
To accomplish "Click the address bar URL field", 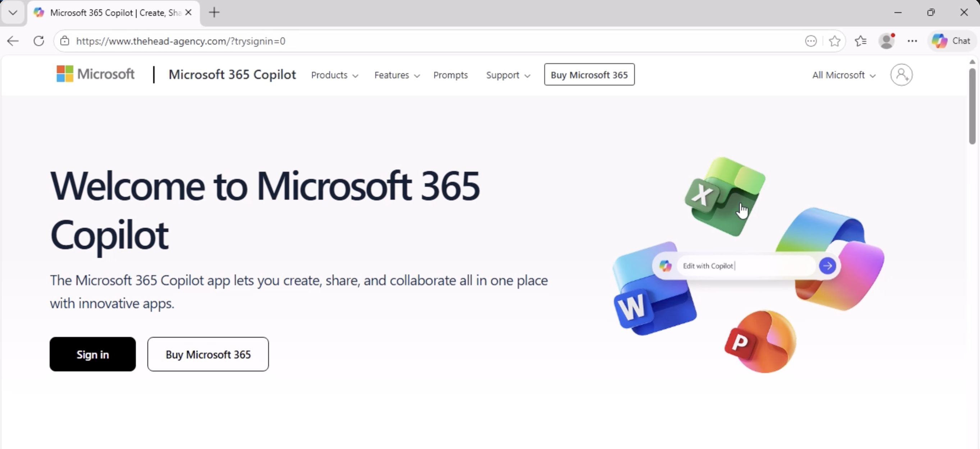I will pyautogui.click(x=418, y=41).
